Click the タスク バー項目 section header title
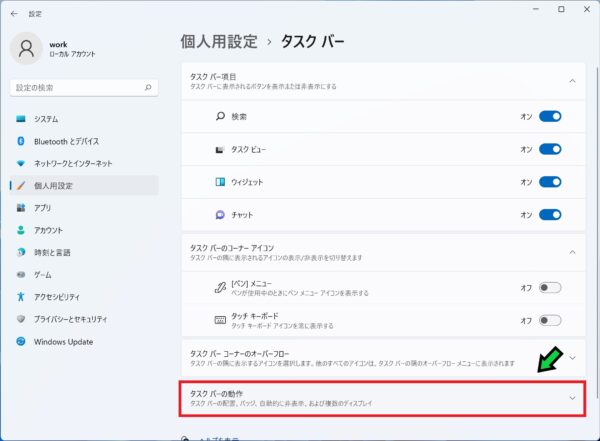The image size is (600, 441). pos(213,77)
